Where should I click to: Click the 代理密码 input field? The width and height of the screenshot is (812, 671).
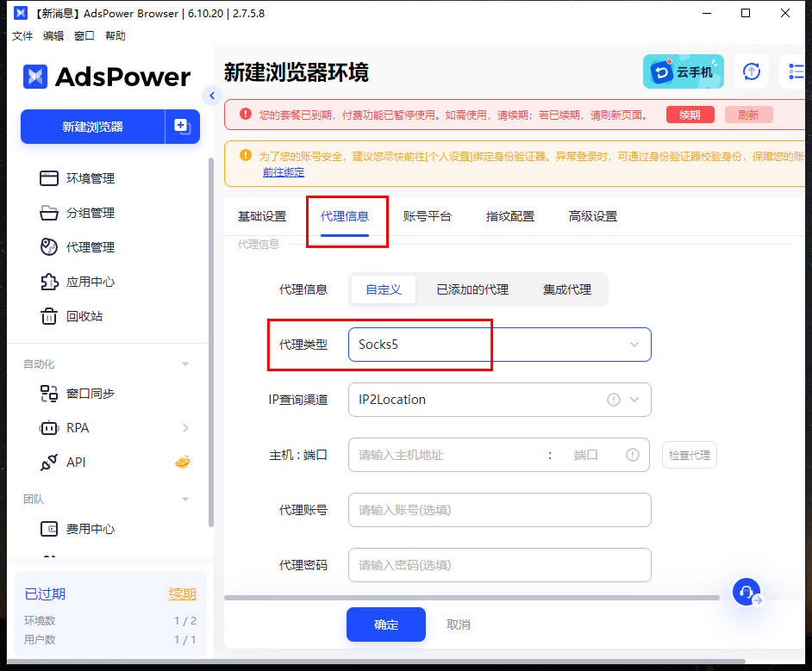(500, 565)
